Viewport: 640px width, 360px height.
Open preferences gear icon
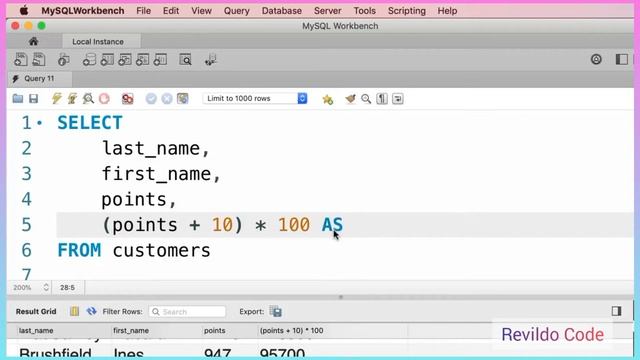point(596,60)
